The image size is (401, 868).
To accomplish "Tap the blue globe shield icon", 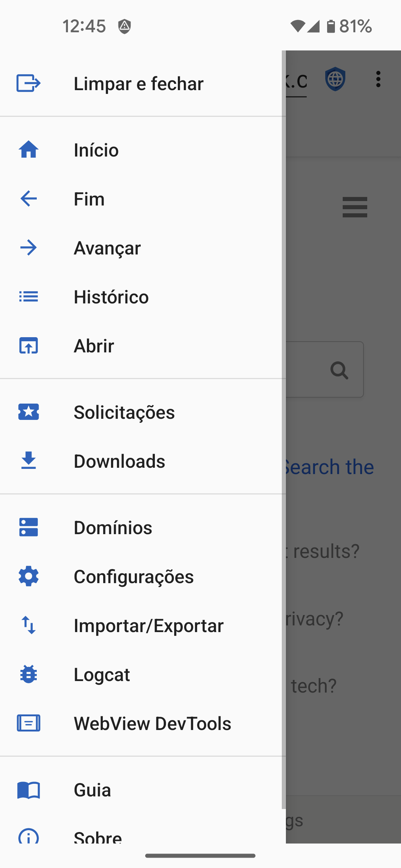I will pyautogui.click(x=335, y=79).
